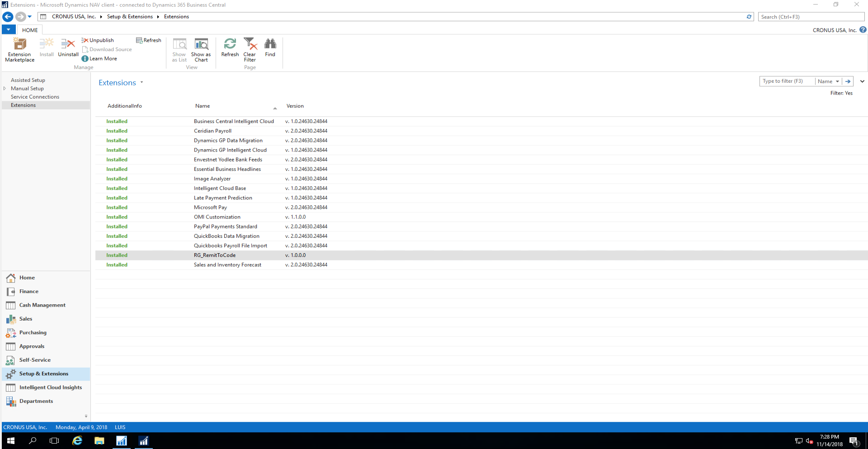
Task: Select the HOME ribbon tab
Action: click(x=30, y=30)
